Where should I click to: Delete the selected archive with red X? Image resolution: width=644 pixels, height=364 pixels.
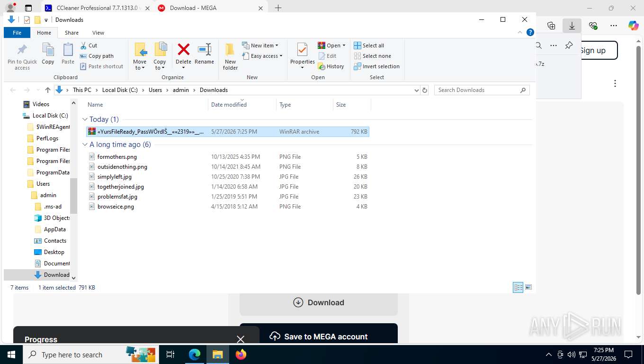point(183,56)
